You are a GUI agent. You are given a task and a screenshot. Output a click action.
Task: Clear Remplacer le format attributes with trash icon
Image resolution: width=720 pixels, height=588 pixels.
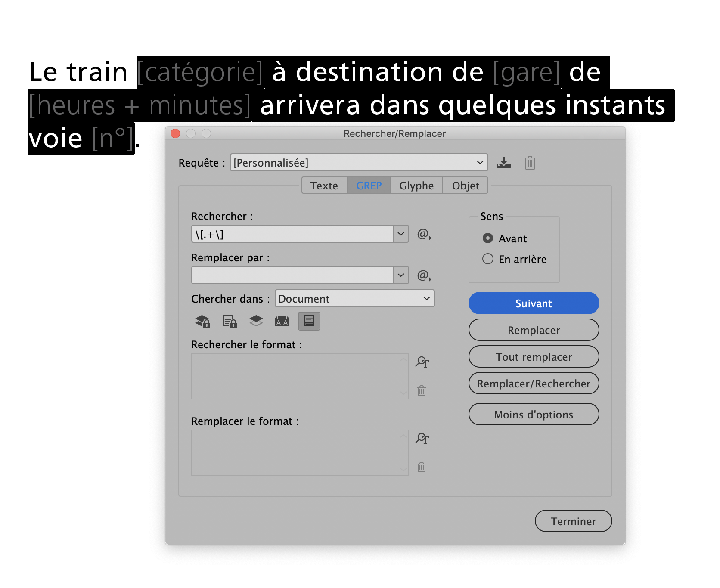[x=422, y=467]
